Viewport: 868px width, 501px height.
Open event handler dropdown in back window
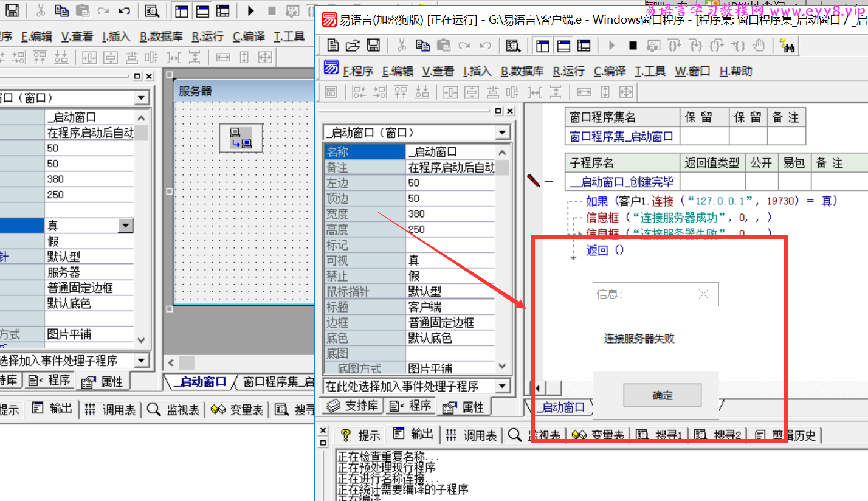[x=141, y=360]
